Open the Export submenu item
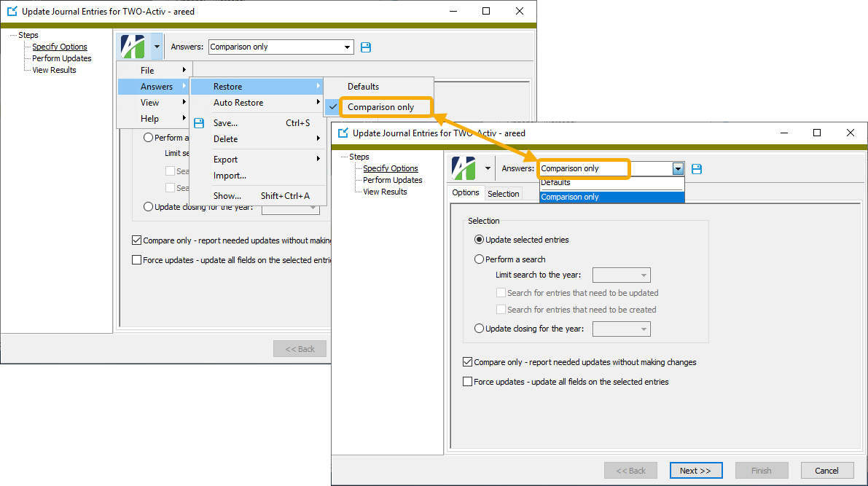Screen dimensions: 868x486 point(225,160)
